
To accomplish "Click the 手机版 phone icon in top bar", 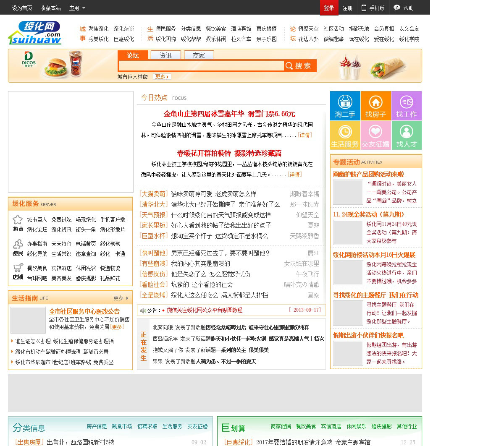I will [x=364, y=8].
